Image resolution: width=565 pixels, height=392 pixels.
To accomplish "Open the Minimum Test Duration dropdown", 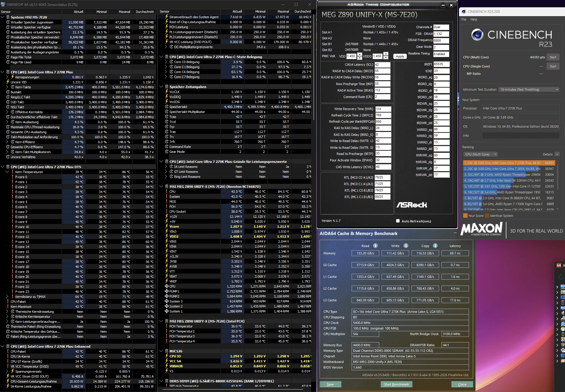I will (529, 89).
